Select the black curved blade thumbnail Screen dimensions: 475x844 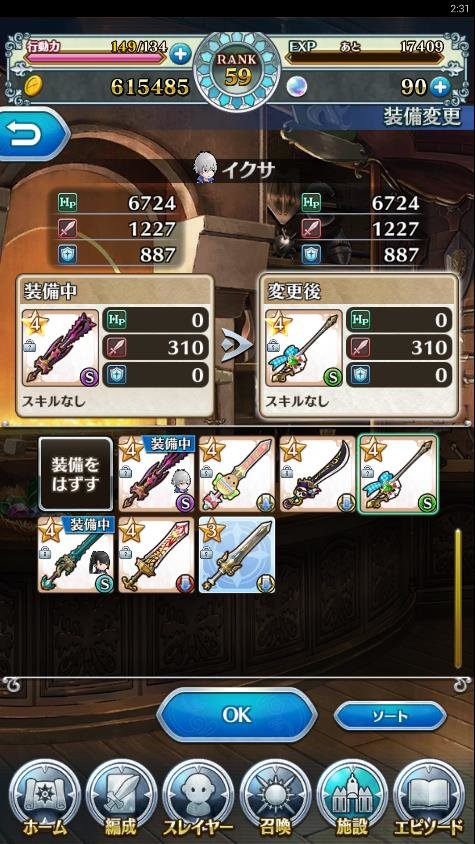tap(317, 474)
